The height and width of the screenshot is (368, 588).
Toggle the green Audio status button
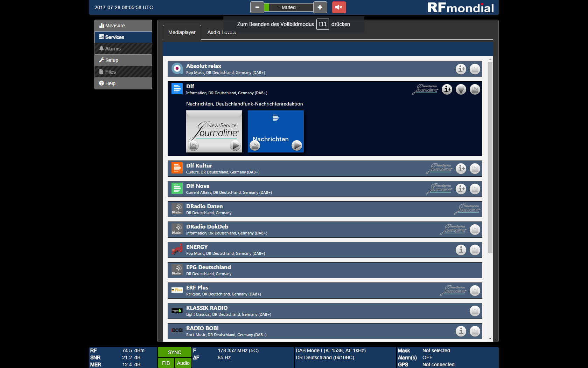pyautogui.click(x=183, y=363)
